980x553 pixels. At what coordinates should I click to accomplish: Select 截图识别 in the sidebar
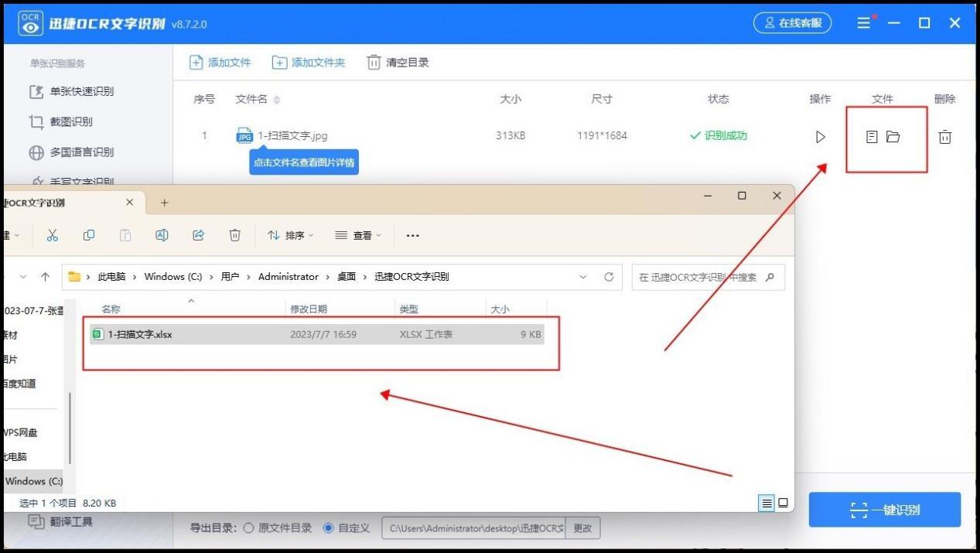60,121
